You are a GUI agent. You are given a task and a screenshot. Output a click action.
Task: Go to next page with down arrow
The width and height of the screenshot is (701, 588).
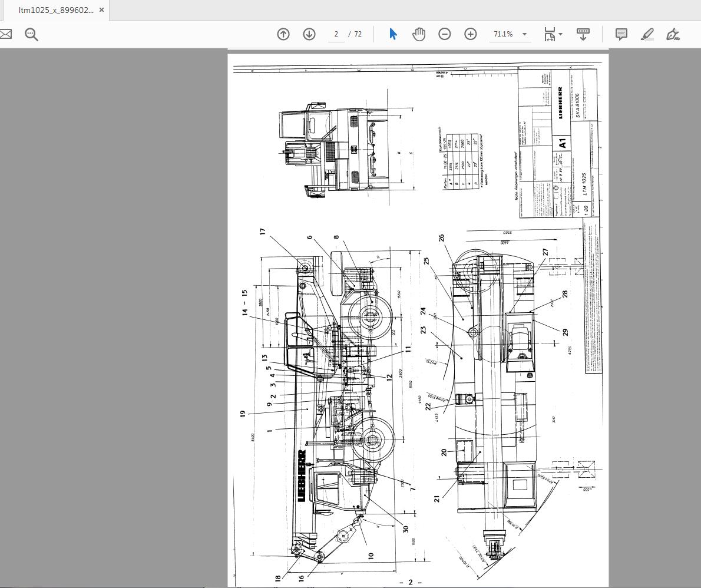coord(309,34)
